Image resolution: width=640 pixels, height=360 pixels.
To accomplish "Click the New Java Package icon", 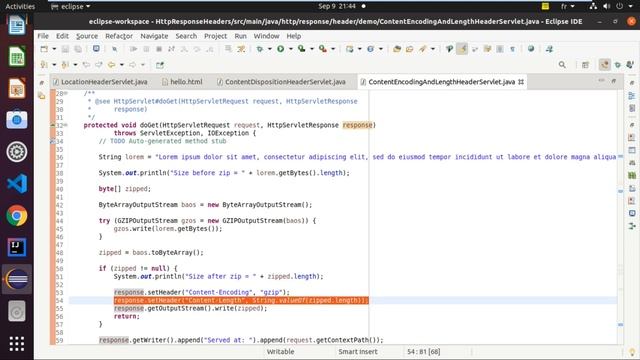I will click(350, 49).
